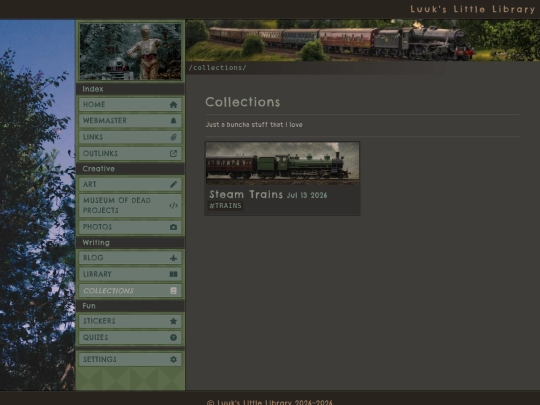The width and height of the screenshot is (540, 405).
Task: Click the footer copyright text
Action: [x=270, y=402]
